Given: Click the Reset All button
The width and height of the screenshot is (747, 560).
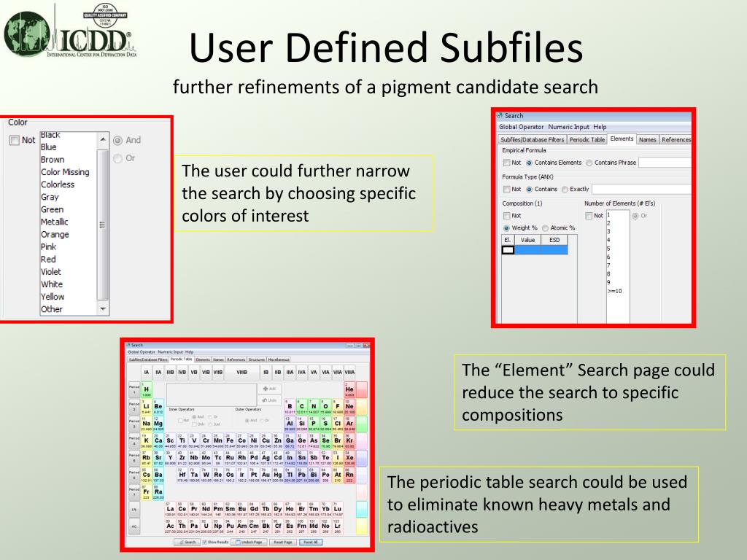Looking at the screenshot, I should (311, 542).
